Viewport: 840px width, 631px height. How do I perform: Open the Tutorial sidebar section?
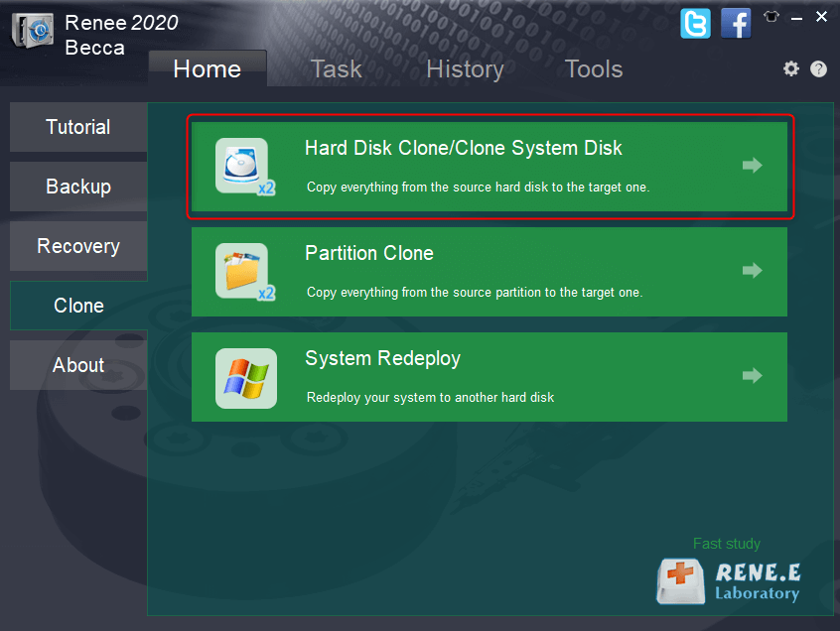coord(78,127)
